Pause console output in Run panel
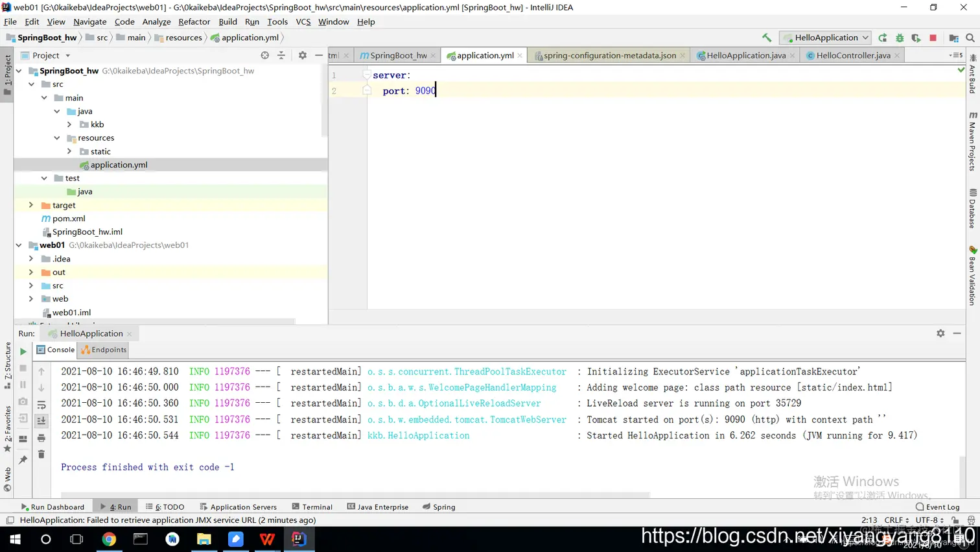The image size is (980, 552). (23, 385)
